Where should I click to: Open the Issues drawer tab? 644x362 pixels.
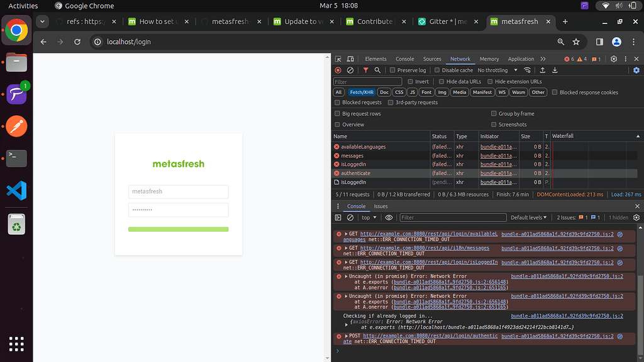pos(380,206)
